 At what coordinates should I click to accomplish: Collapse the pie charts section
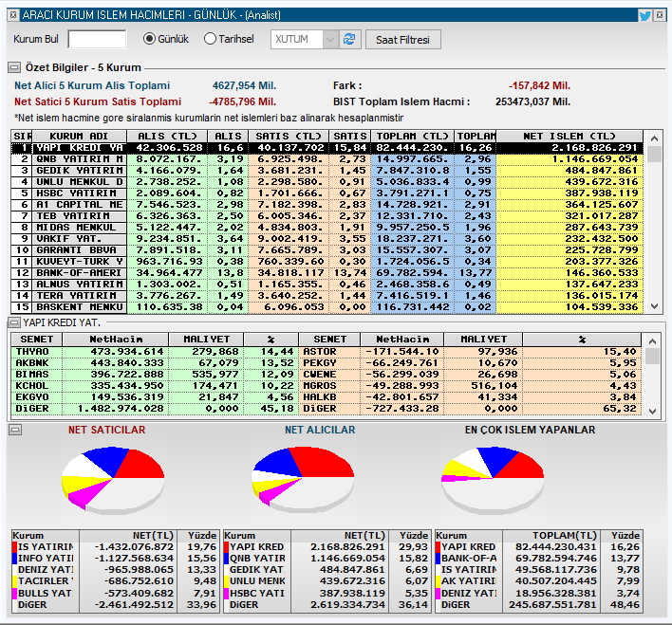point(15,430)
